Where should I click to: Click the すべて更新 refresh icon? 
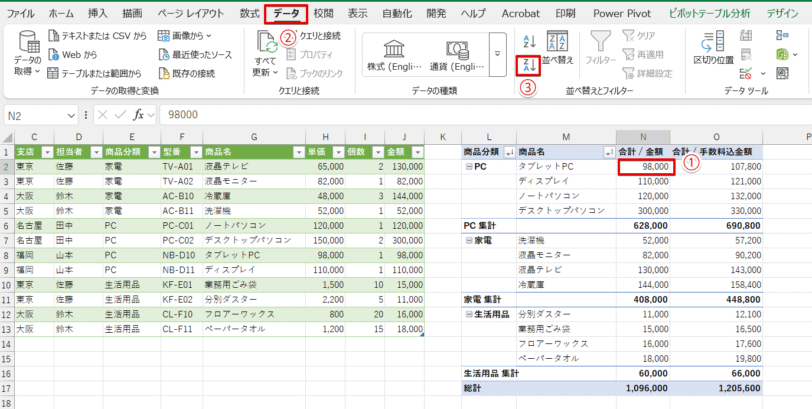266,42
